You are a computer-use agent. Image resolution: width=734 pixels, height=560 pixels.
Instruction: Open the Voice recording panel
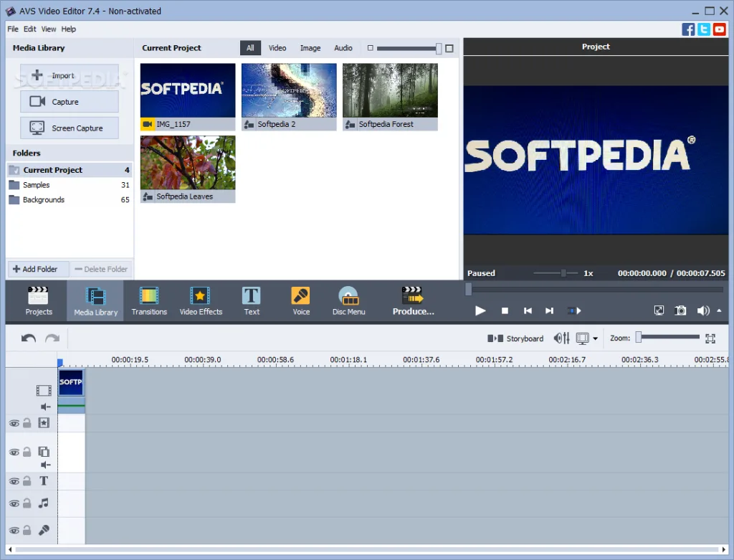300,300
